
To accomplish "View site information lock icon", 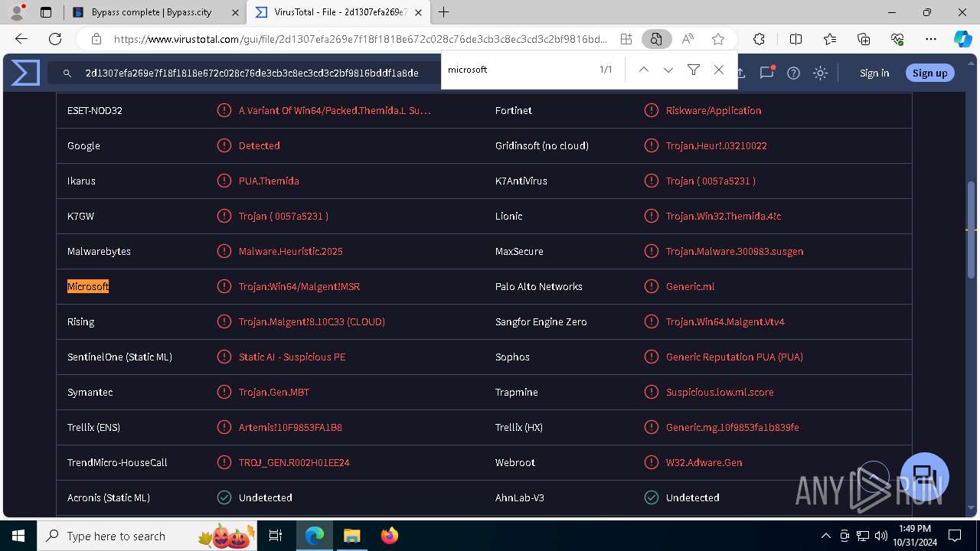I will [96, 39].
